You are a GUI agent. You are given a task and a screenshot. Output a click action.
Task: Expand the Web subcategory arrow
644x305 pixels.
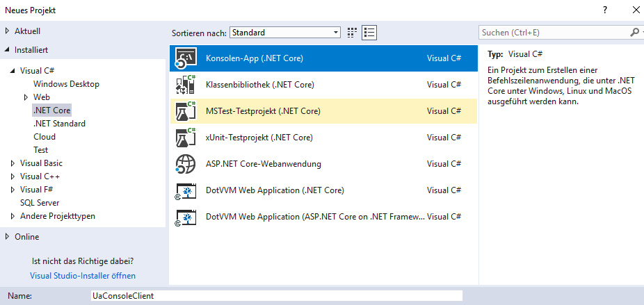pyautogui.click(x=26, y=97)
